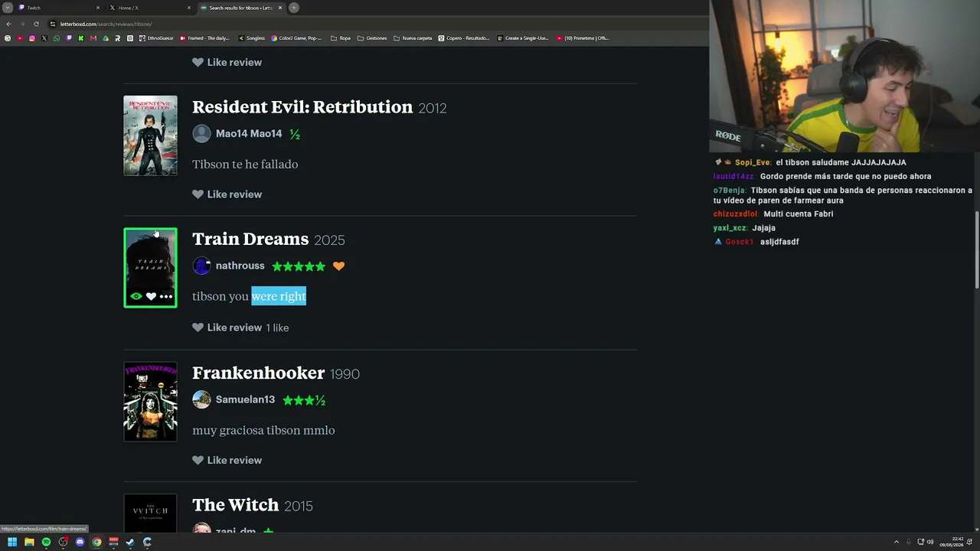Screen dimensions: 980x551
Task: View the 1 like count on Train Dreams review
Action: coord(277,328)
